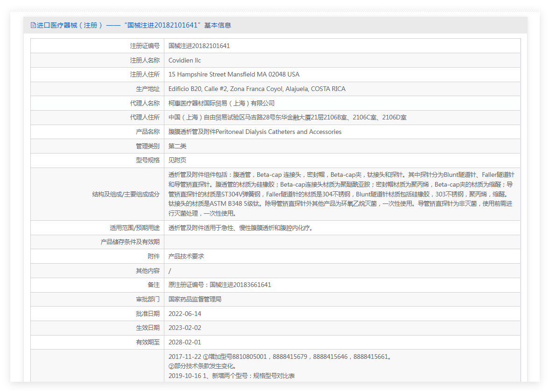Viewport: 550px width, 392px height.
Task: Click the document icon beside the page title
Action: 33,25
